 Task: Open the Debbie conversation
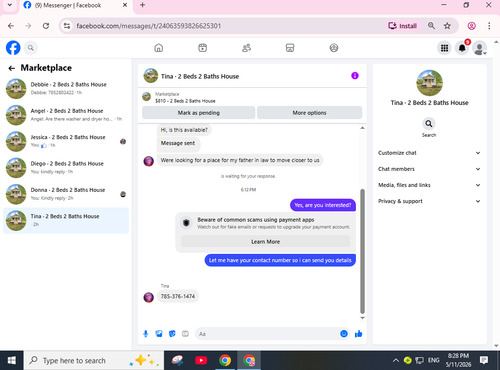coord(66,89)
